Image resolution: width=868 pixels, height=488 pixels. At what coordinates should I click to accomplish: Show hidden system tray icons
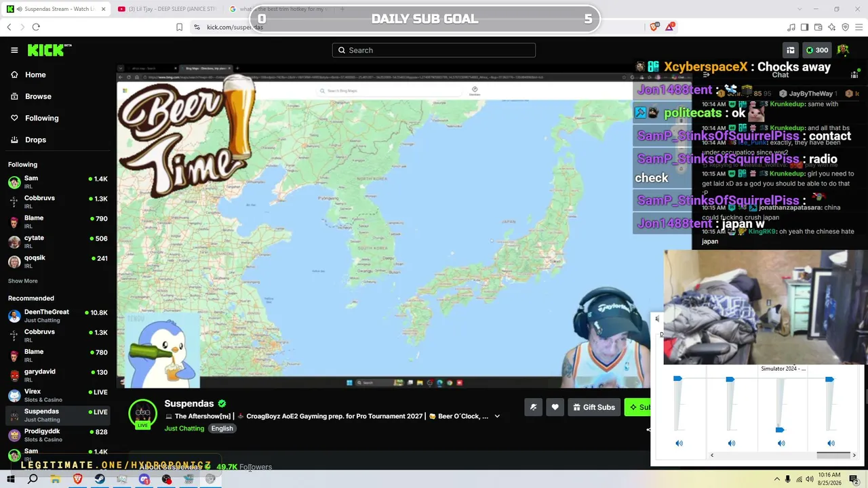(776, 479)
